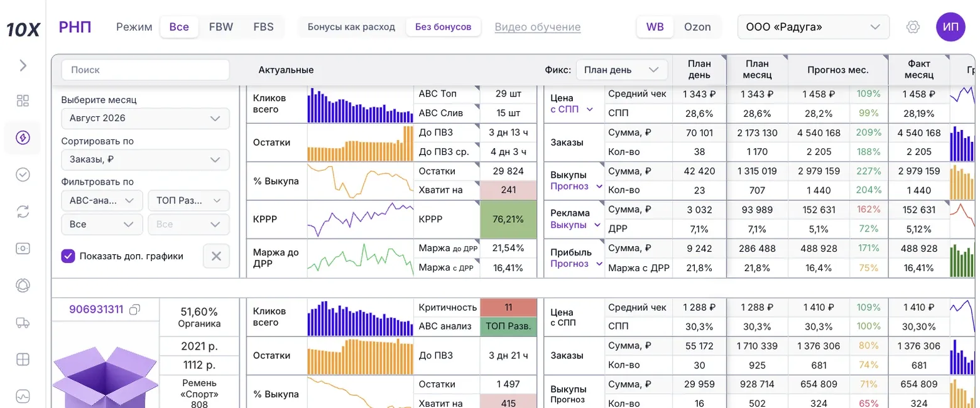980x408 pixels.
Task: Click the refresh arrows sidebar icon
Action: pos(23,212)
